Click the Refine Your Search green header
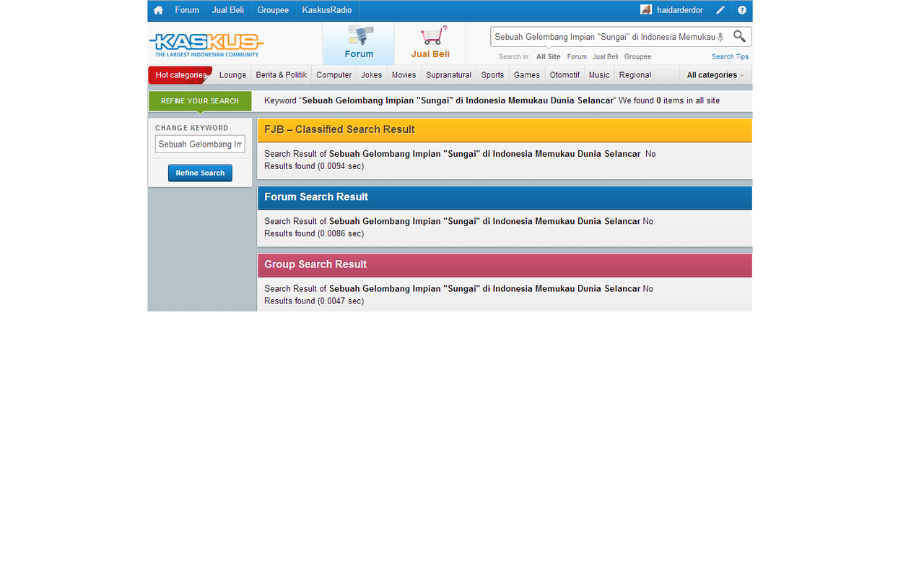The width and height of the screenshot is (924, 578). click(x=200, y=101)
